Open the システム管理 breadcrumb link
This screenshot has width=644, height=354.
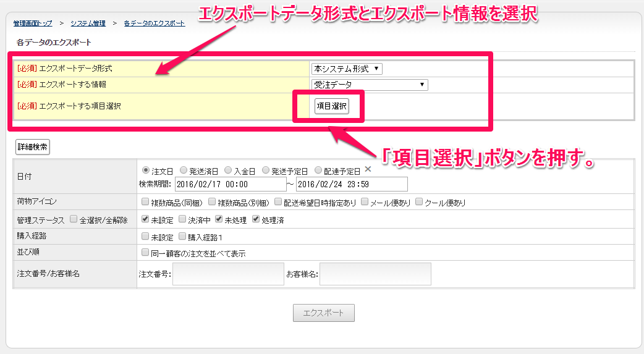coord(88,23)
